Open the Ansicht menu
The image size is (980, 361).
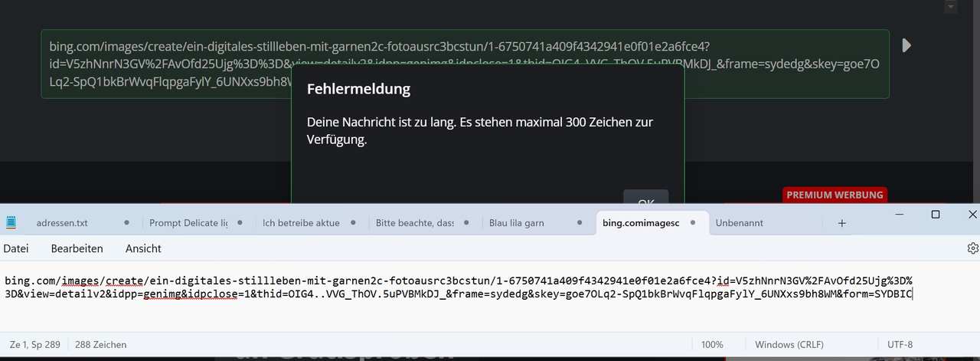pyautogui.click(x=143, y=248)
